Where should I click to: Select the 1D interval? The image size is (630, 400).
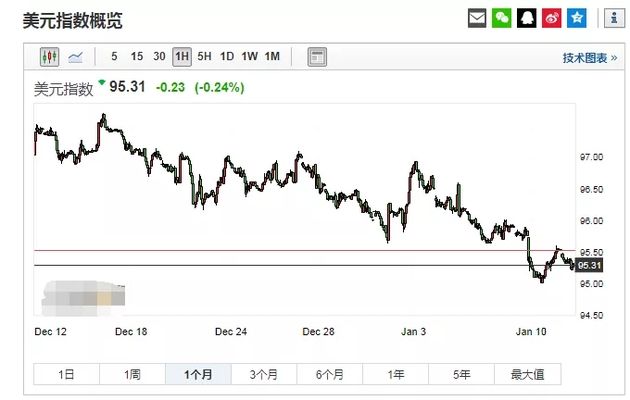[x=227, y=57]
